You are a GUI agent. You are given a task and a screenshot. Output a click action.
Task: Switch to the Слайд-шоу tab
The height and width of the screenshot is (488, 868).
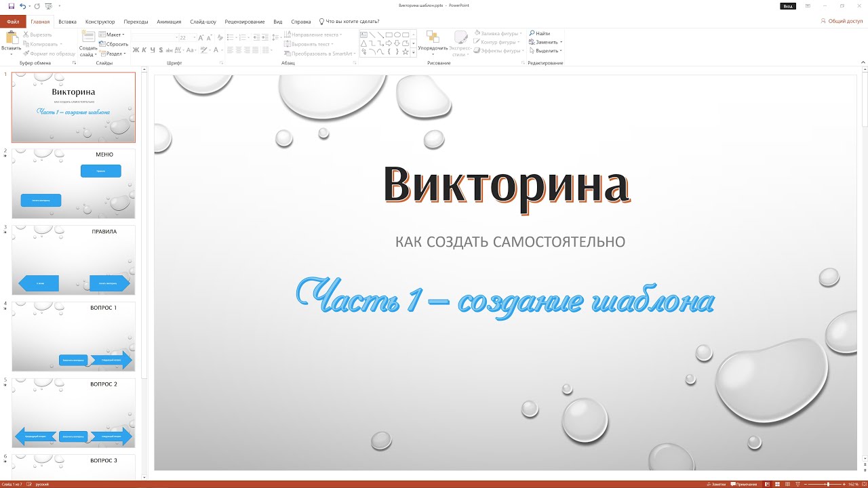(203, 22)
